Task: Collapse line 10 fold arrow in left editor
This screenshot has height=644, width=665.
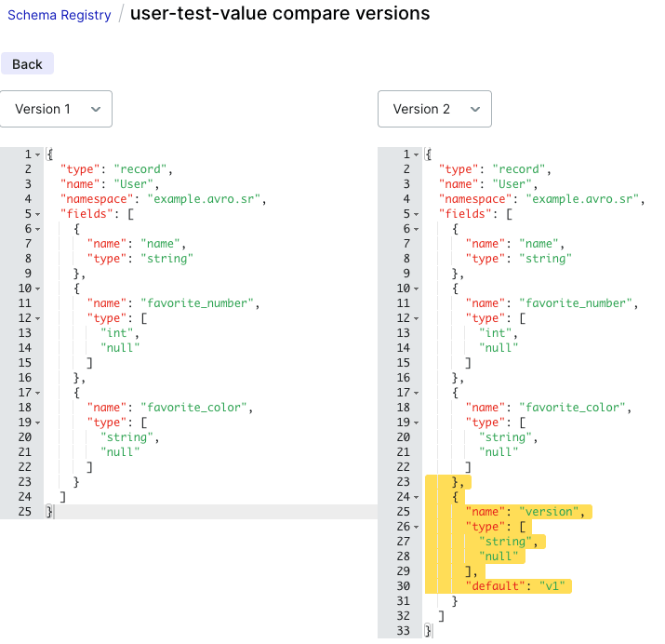Action: pyautogui.click(x=38, y=288)
